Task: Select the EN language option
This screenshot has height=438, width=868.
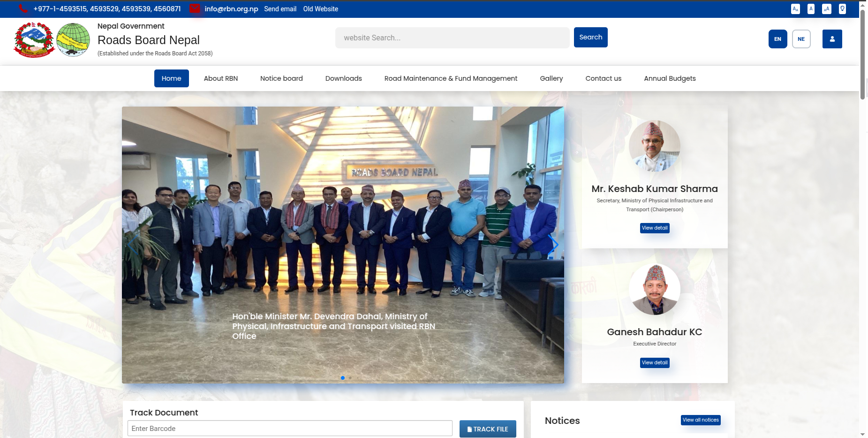Action: tap(777, 39)
